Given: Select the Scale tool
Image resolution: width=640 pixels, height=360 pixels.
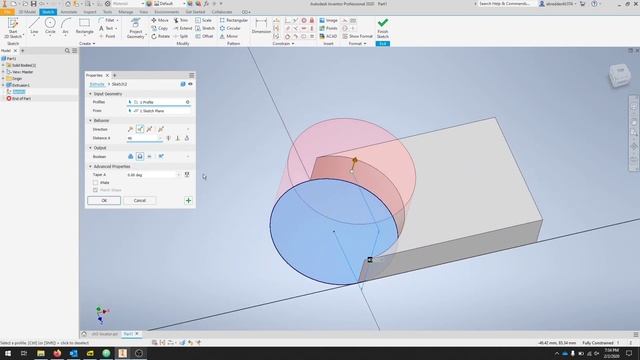Looking at the screenshot, I should (x=203, y=20).
